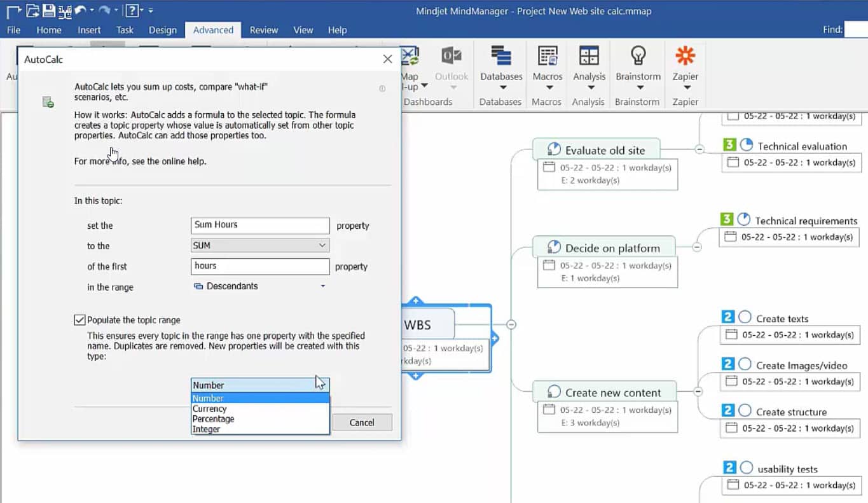Switch to the Review ribbon tab
The height and width of the screenshot is (503, 868).
coord(263,30)
